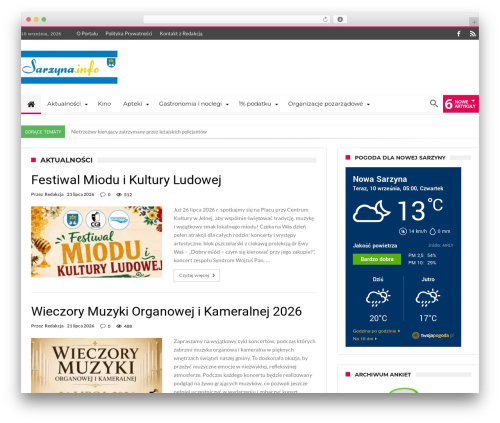Click the rainfall drop icon in weather widget

coord(433,231)
